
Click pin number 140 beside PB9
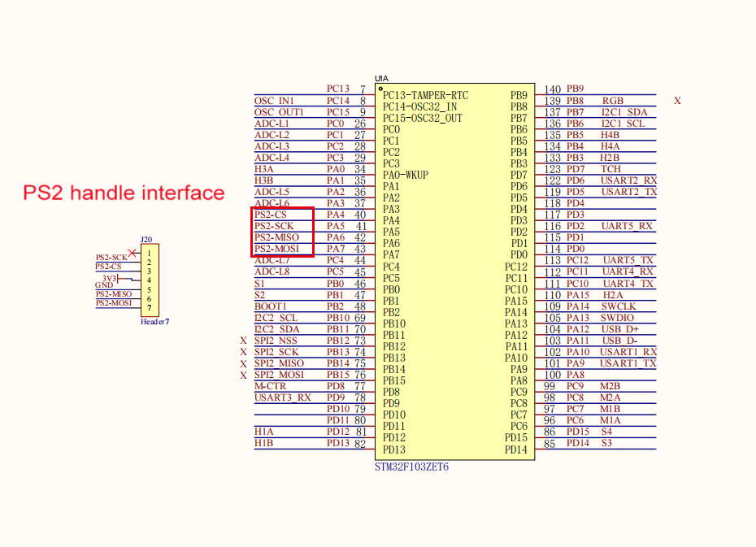coord(553,89)
